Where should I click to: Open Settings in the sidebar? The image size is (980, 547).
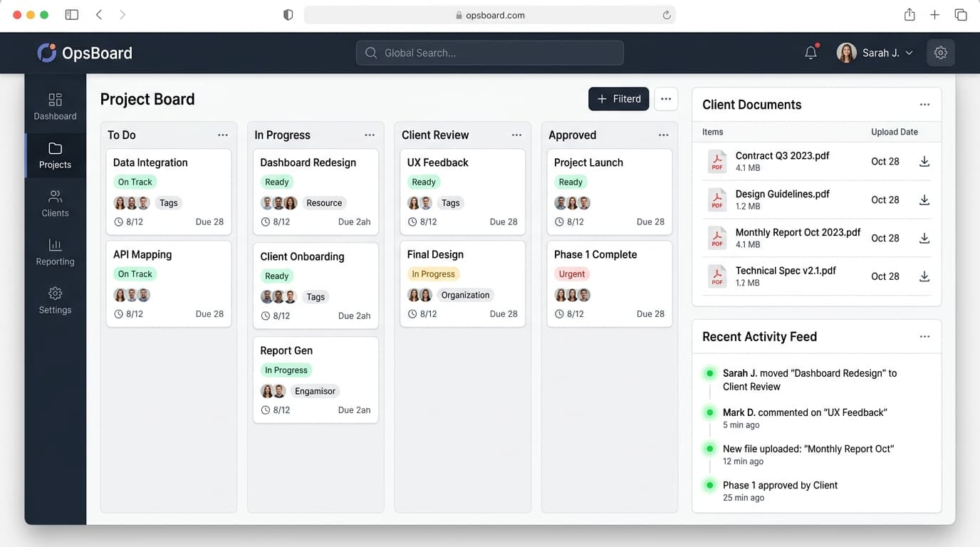pos(56,300)
